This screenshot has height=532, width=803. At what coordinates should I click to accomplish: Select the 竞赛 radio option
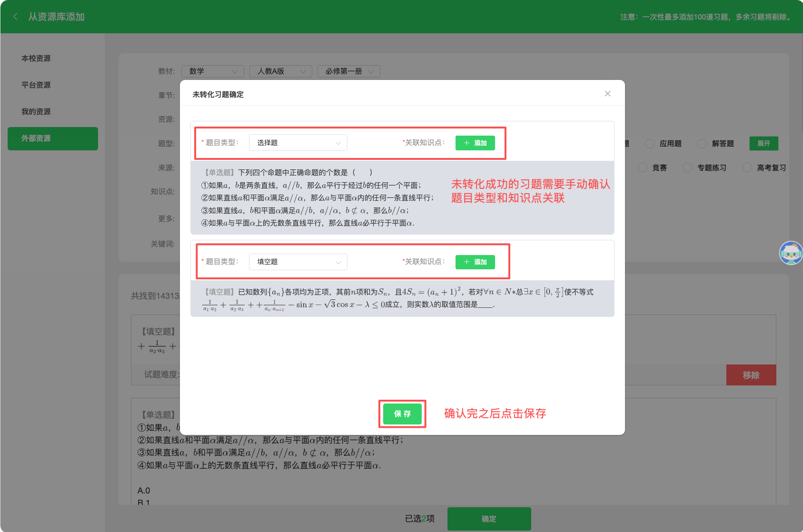pyautogui.click(x=643, y=167)
